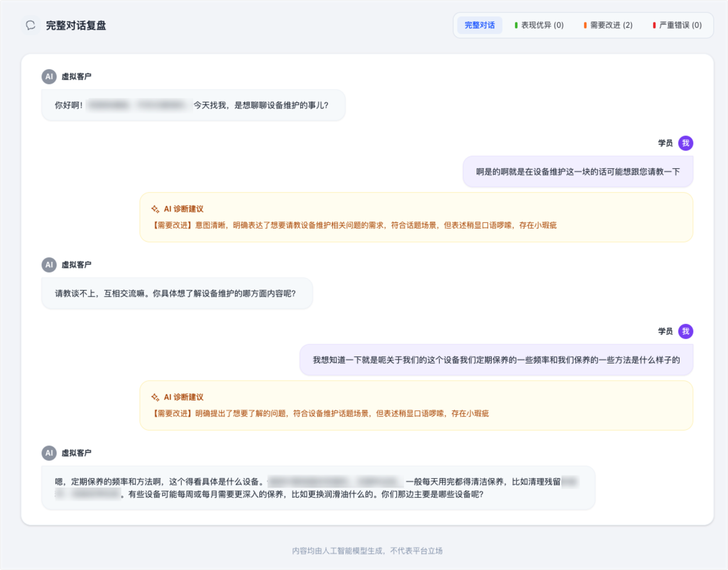The image size is (728, 570).
Task: Click the sparkle icon in the 明确提出了 diagnosis card
Action: click(x=155, y=397)
